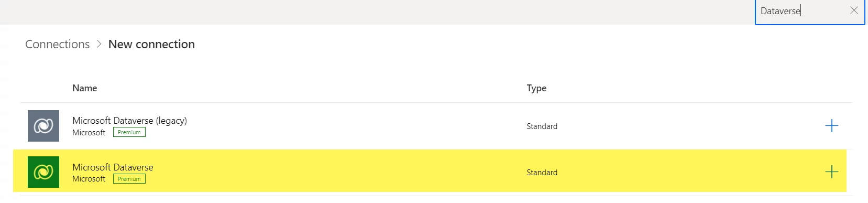The height and width of the screenshot is (203, 868).
Task: Click Standard type in legacy row
Action: [542, 126]
